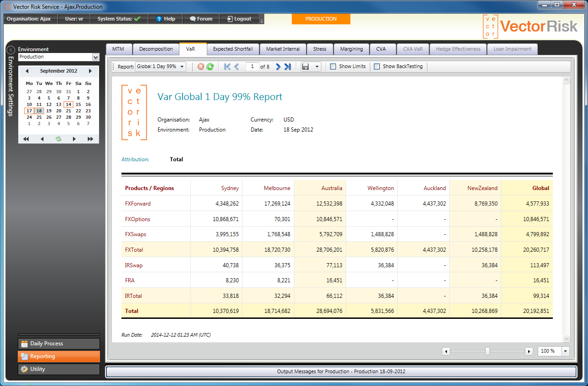Click the Daily Process calendar icon

25,344
